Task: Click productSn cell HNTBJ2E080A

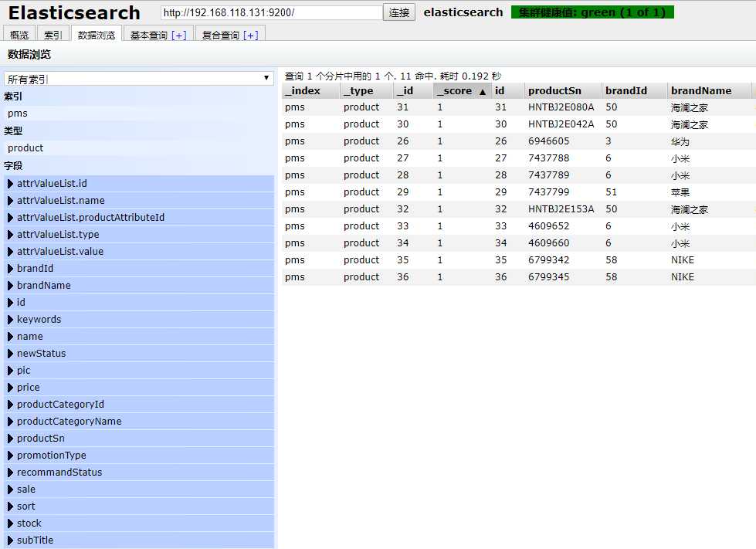Action: click(561, 107)
